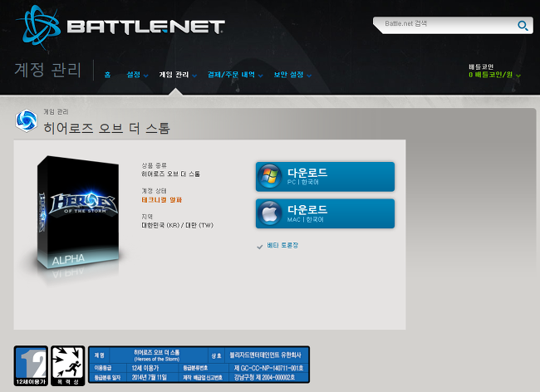Download the PC 한국어 client
The image size is (540, 392).
[325, 177]
